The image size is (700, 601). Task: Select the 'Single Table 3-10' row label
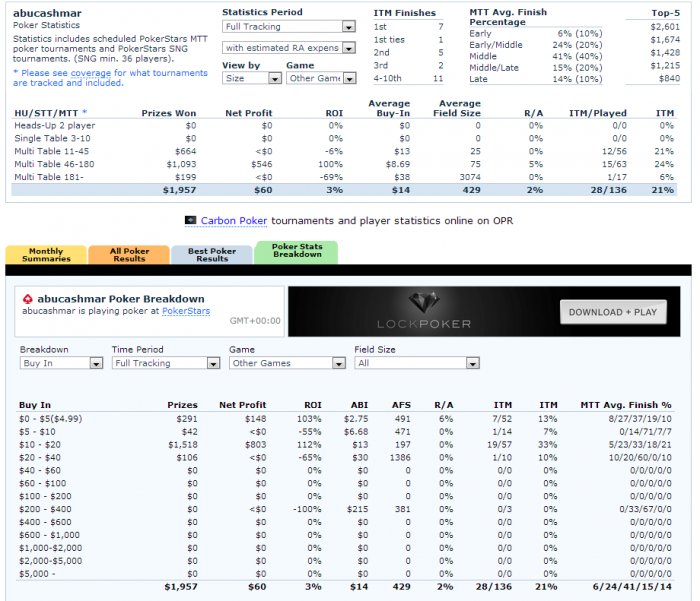52,138
